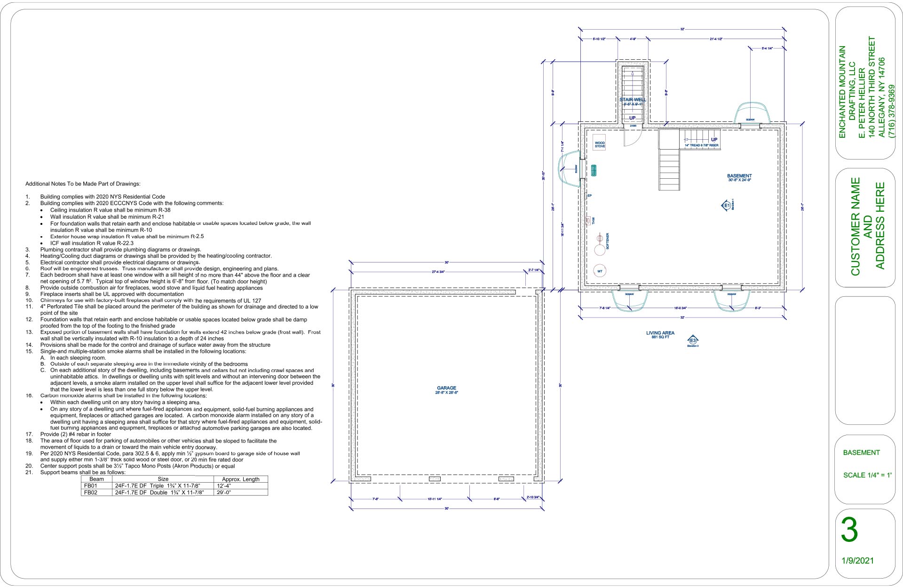Click the BASEMENT room label
Viewport: 903px width, 588px height.
[x=739, y=177]
